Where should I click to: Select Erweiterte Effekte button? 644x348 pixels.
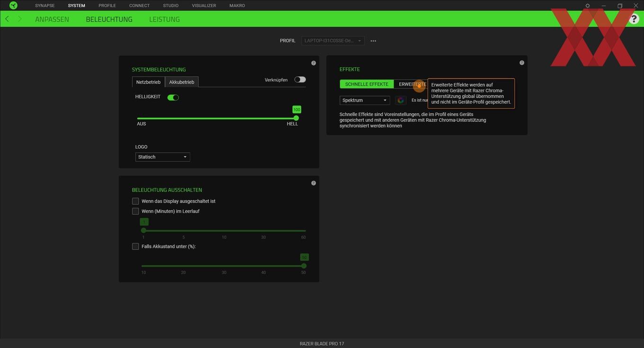[411, 84]
